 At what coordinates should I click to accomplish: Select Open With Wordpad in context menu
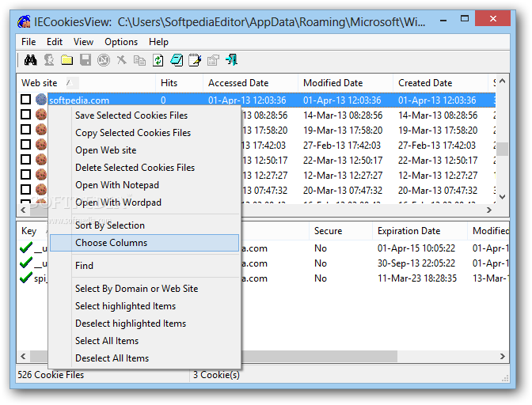click(145, 202)
